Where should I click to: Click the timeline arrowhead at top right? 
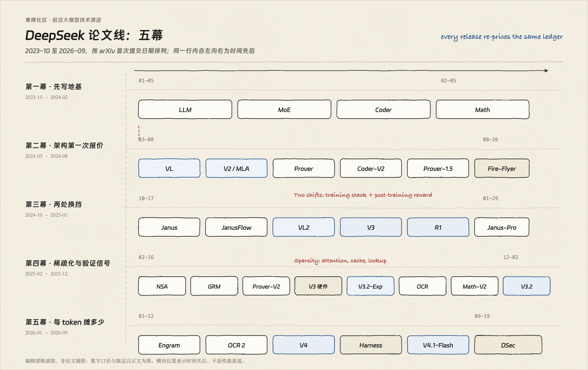(546, 71)
